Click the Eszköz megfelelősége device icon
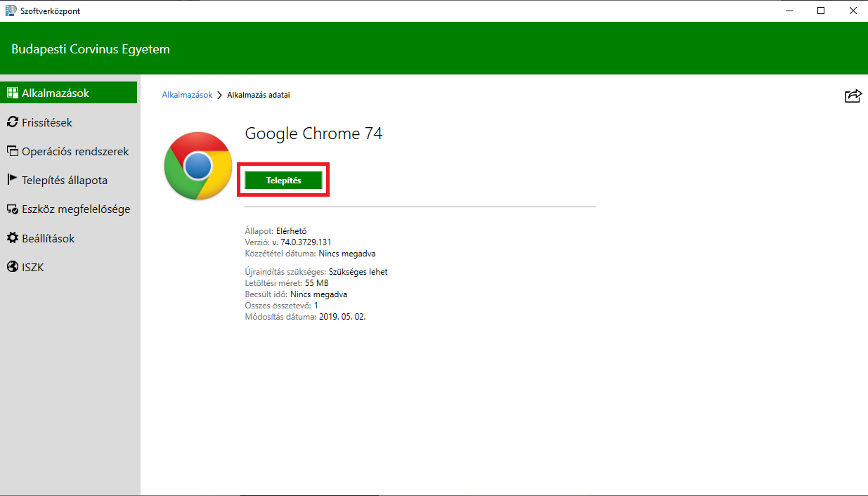This screenshot has height=496, width=868. [12, 209]
